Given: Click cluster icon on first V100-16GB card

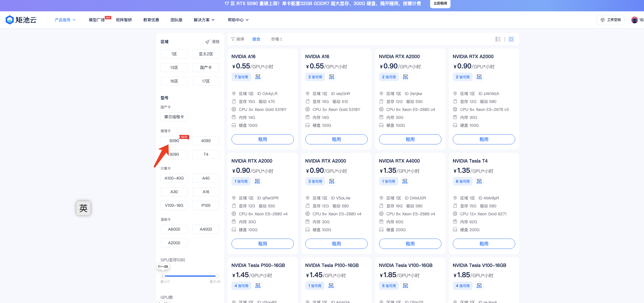Looking at the screenshot, I should [405, 286].
